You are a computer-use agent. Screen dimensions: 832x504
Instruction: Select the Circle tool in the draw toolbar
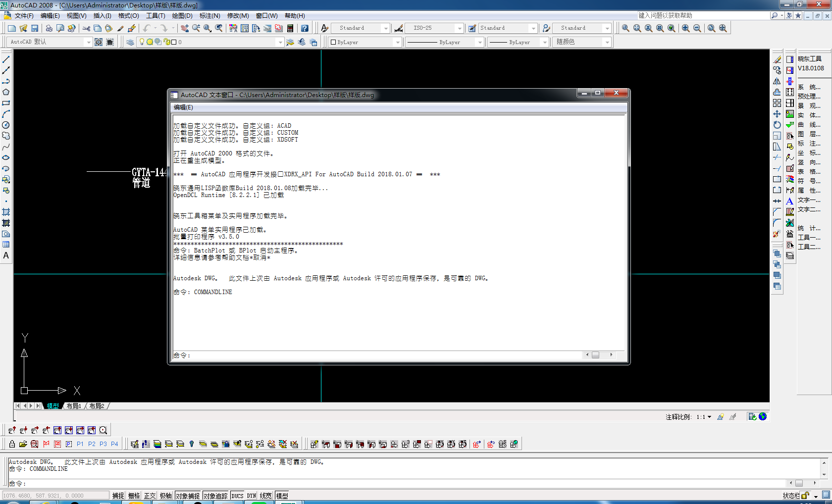click(x=6, y=125)
